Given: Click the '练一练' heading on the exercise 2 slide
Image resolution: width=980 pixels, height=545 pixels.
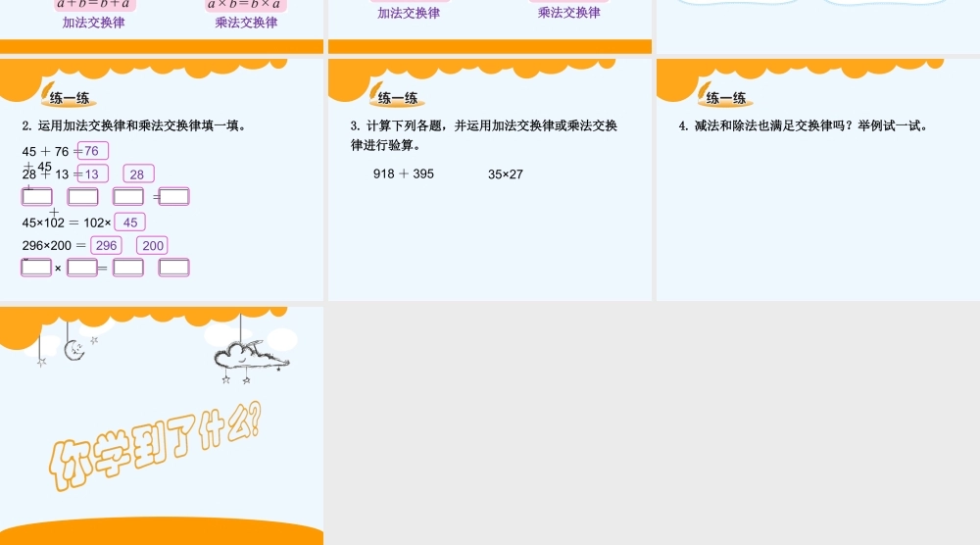Looking at the screenshot, I should coord(70,98).
